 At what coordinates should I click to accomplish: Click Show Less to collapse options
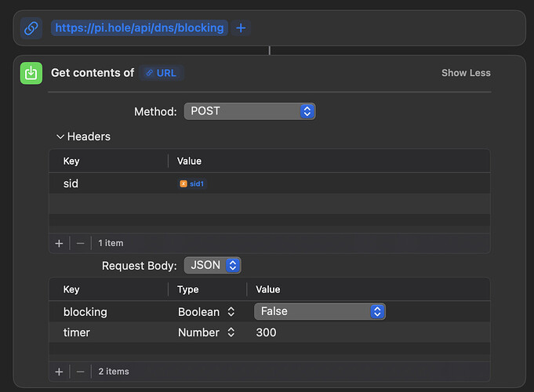(x=466, y=73)
